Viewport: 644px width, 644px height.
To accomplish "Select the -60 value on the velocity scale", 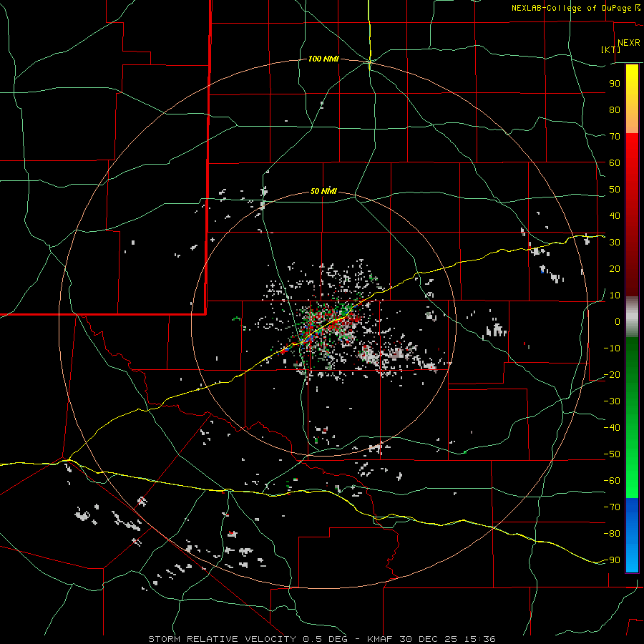I will click(612, 481).
